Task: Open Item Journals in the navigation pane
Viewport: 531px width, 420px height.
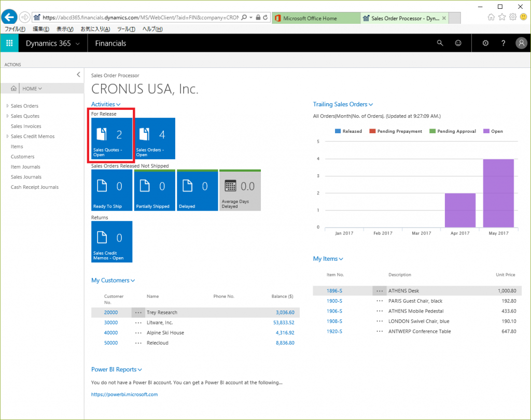Action: (25, 166)
